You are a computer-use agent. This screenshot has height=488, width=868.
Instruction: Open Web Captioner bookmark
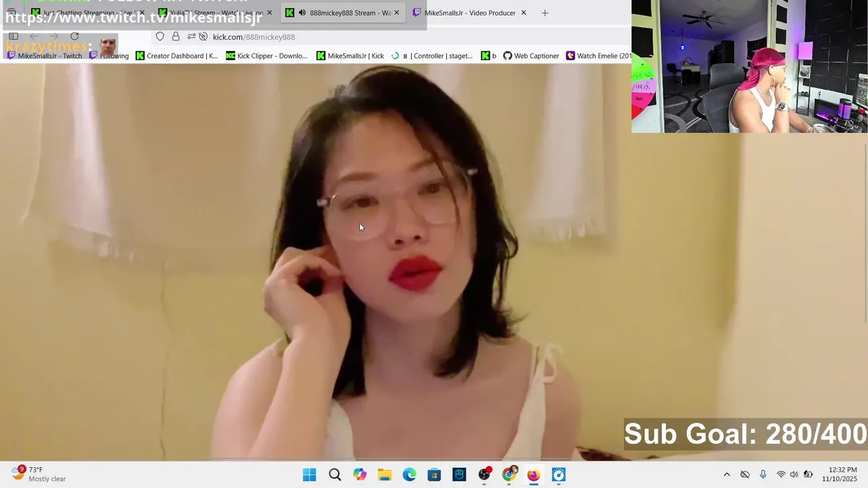click(x=531, y=56)
